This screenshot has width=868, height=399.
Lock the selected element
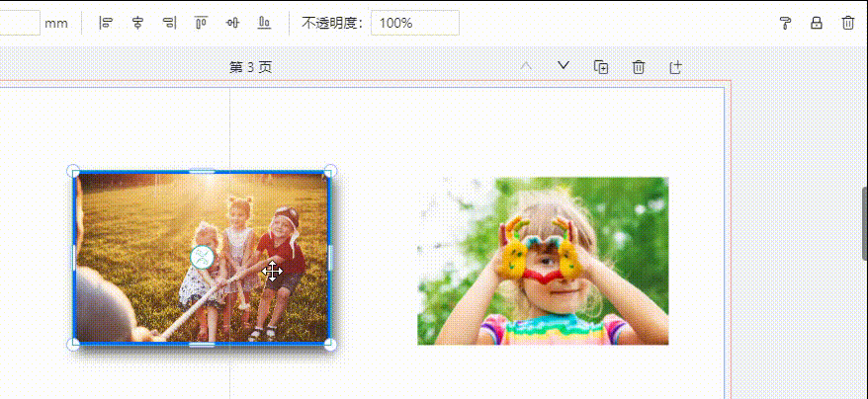tap(817, 23)
